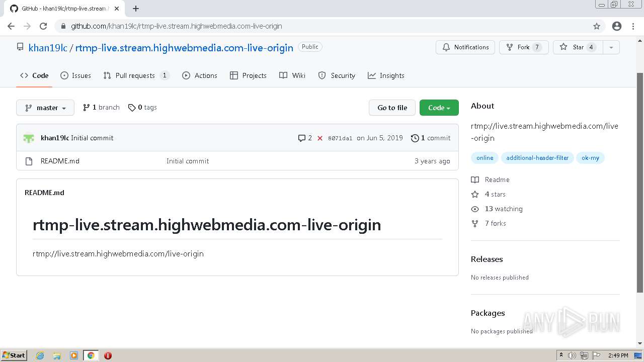Click Chrome icon in taskbar
The height and width of the screenshot is (362, 644).
(x=91, y=355)
